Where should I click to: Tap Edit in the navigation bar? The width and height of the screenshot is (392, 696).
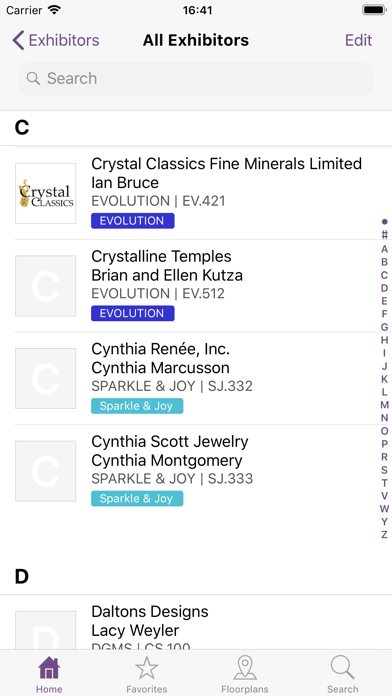click(x=358, y=40)
